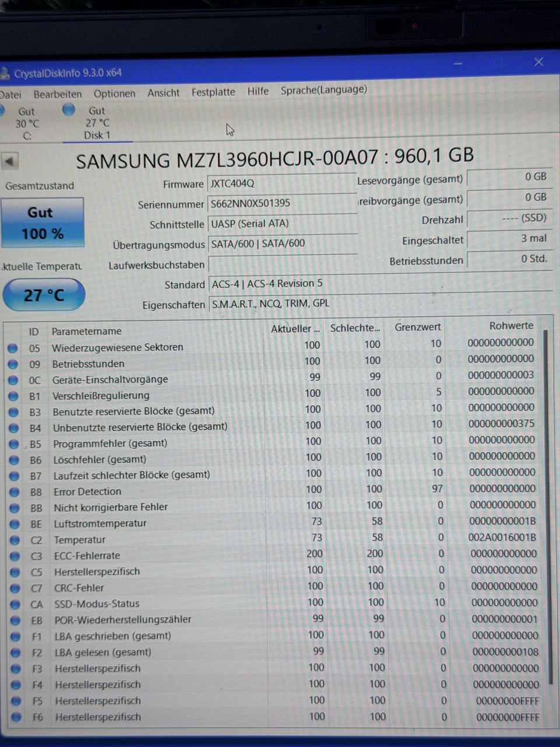Click the Firmware field JXTC404Q
The height and width of the screenshot is (747, 560).
click(282, 183)
